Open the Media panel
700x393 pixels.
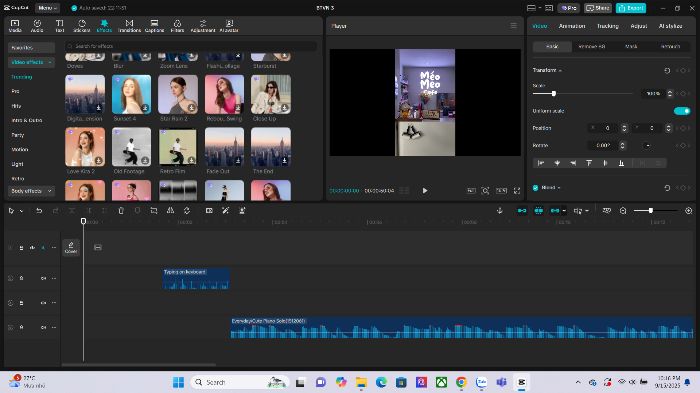(x=15, y=26)
